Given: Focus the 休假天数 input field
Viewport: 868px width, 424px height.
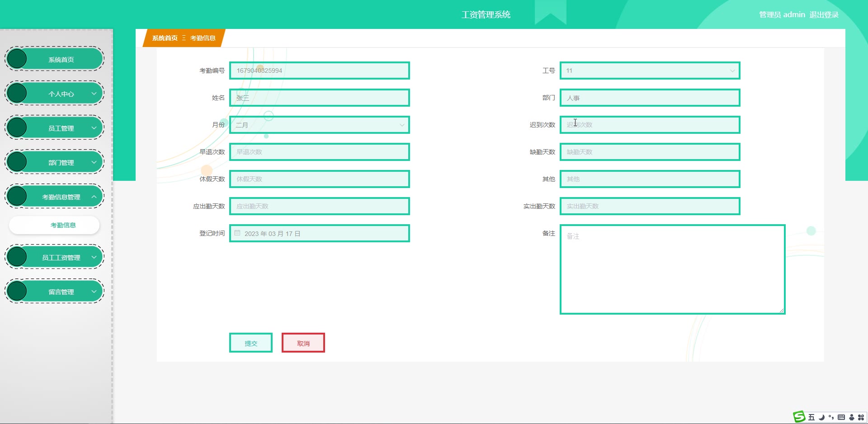Looking at the screenshot, I should 319,179.
